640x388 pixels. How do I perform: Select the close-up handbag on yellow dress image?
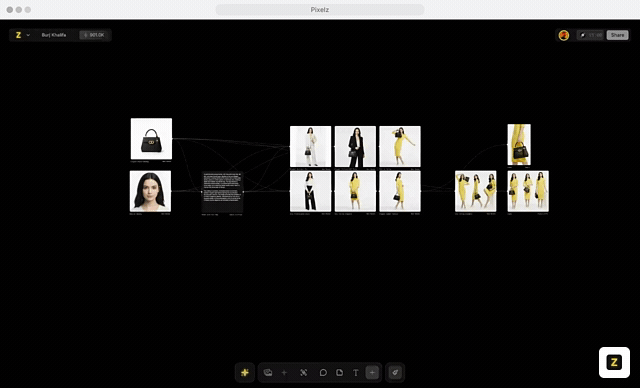[519, 145]
